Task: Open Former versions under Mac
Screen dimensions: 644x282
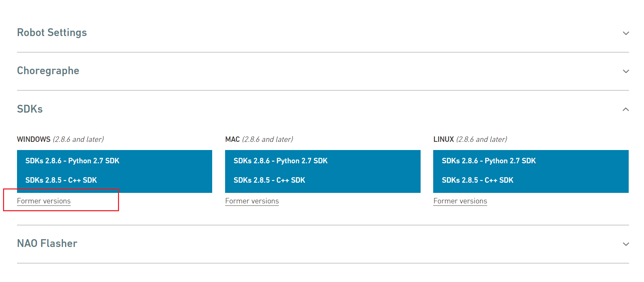Action: click(x=252, y=201)
